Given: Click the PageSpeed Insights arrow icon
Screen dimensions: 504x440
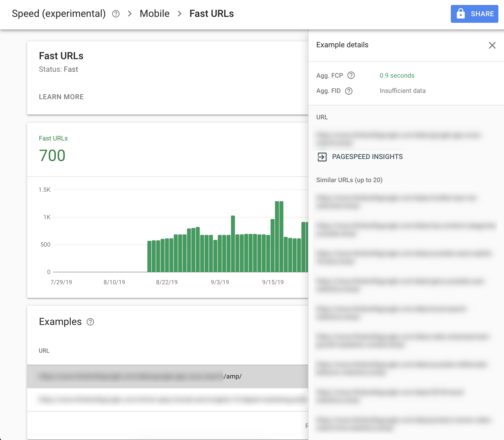Looking at the screenshot, I should point(322,157).
